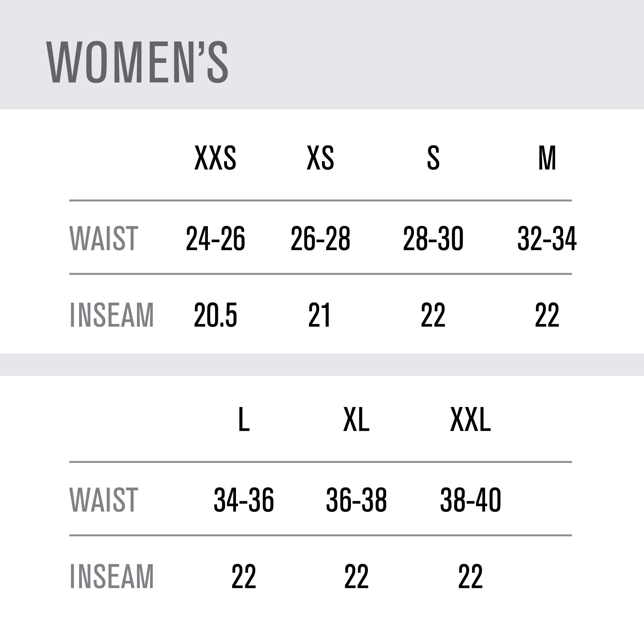Click the WAIST label beside 34-36
This screenshot has width=644, height=644.
point(103,500)
